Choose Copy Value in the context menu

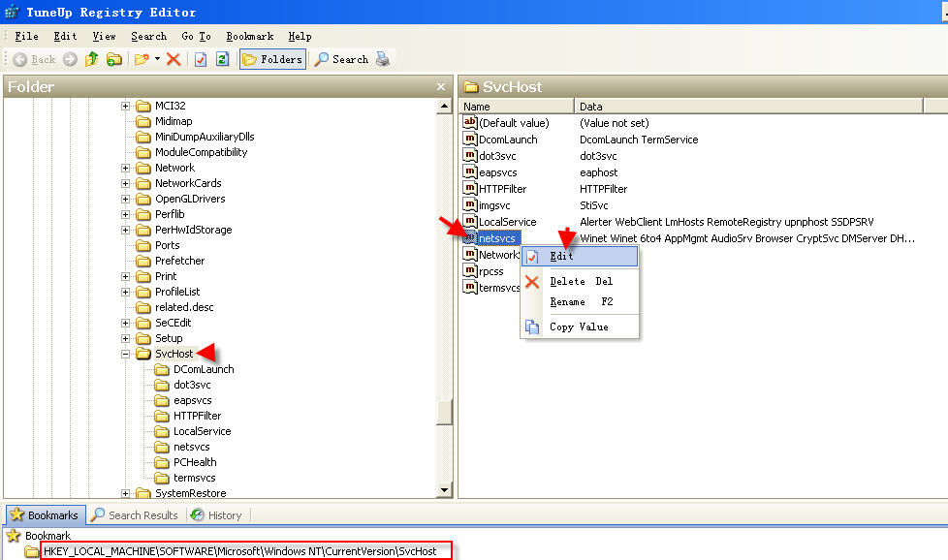click(x=580, y=327)
